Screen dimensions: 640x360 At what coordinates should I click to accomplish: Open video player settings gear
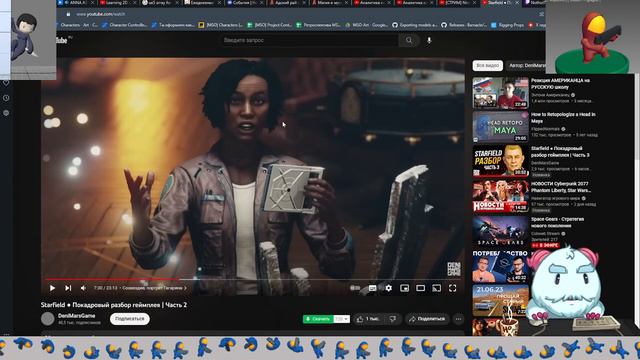click(x=389, y=288)
